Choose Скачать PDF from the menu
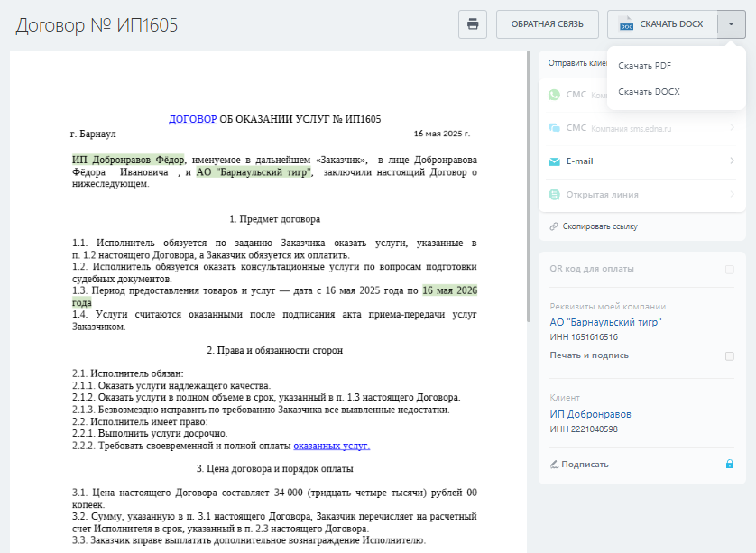 click(644, 65)
